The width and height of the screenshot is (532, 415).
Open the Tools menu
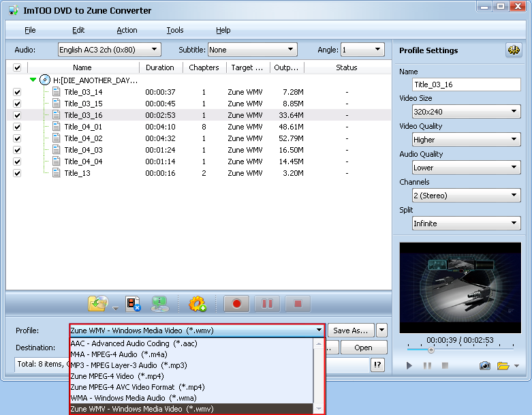175,30
